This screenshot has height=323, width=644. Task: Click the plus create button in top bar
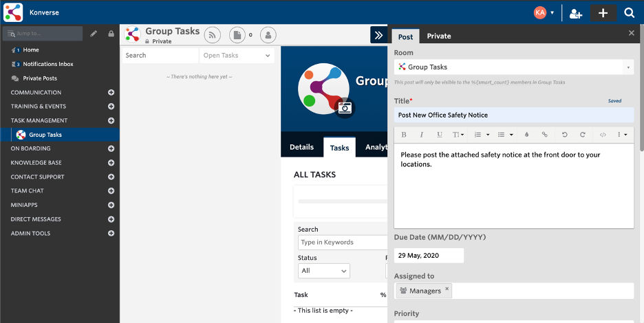click(603, 13)
